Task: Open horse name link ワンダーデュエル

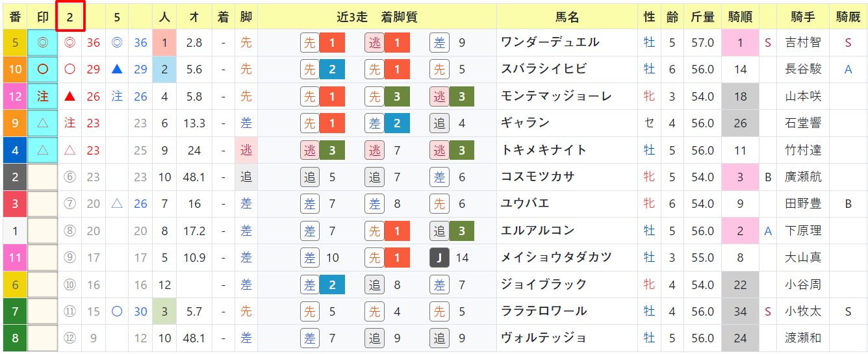Action: (550, 43)
